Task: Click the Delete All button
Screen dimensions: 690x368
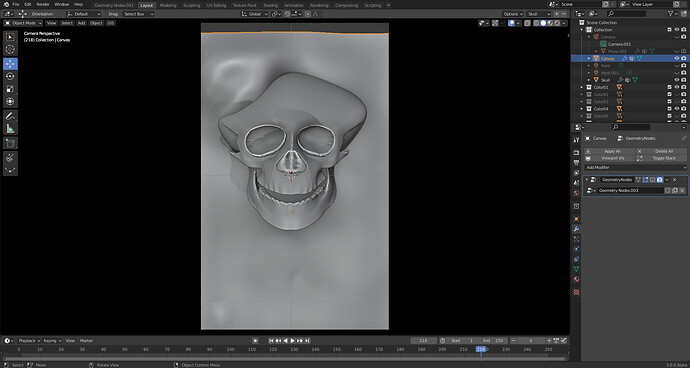Action: pyautogui.click(x=661, y=151)
